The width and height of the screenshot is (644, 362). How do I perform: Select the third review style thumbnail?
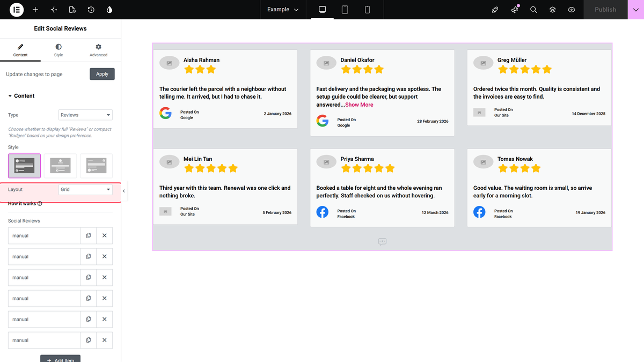pyautogui.click(x=96, y=166)
